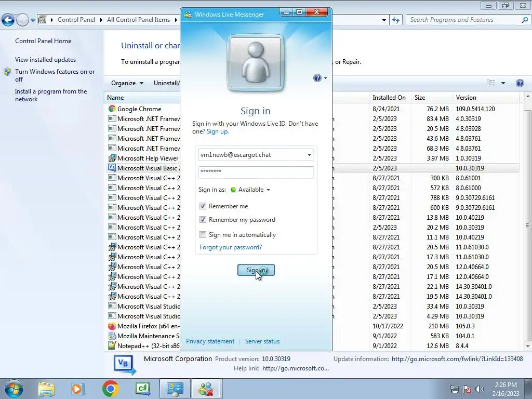Click the address bar refresh icon
The width and height of the screenshot is (532, 399).
(x=395, y=20)
